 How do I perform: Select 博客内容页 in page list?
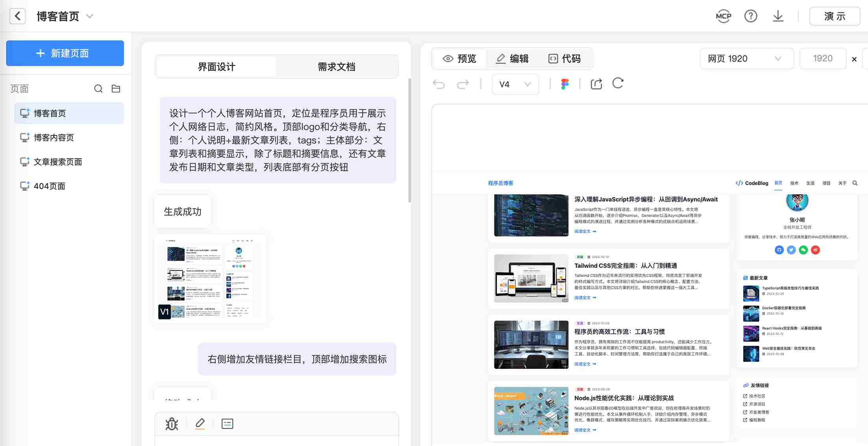tap(54, 138)
